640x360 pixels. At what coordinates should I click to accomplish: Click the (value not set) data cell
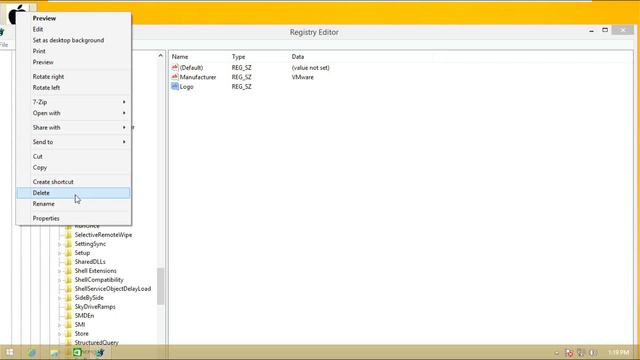[x=311, y=68]
